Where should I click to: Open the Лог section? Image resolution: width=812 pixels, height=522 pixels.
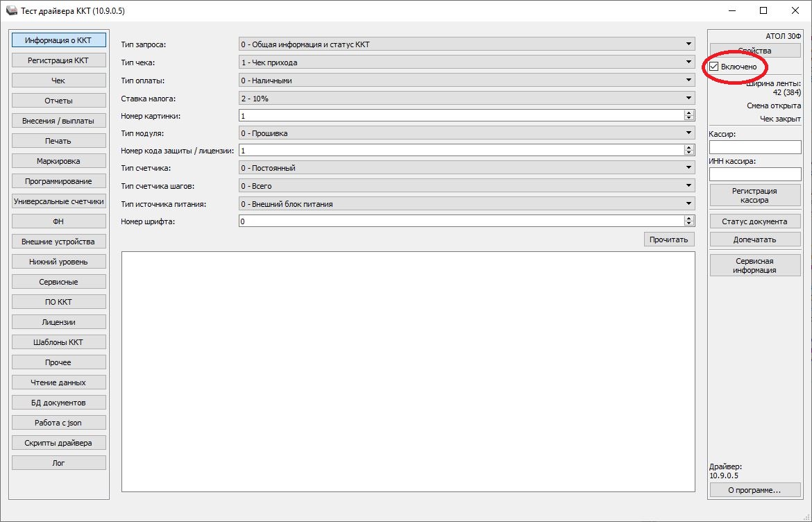point(59,462)
